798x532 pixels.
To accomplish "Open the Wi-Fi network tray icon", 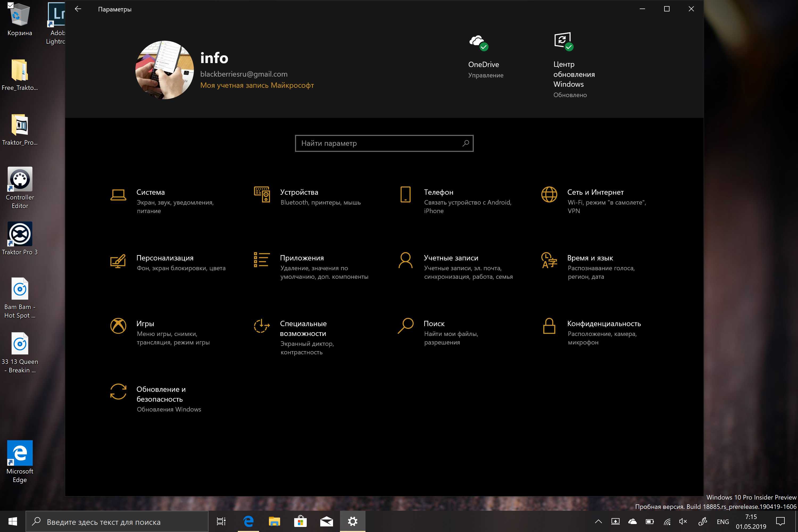I will click(x=667, y=521).
